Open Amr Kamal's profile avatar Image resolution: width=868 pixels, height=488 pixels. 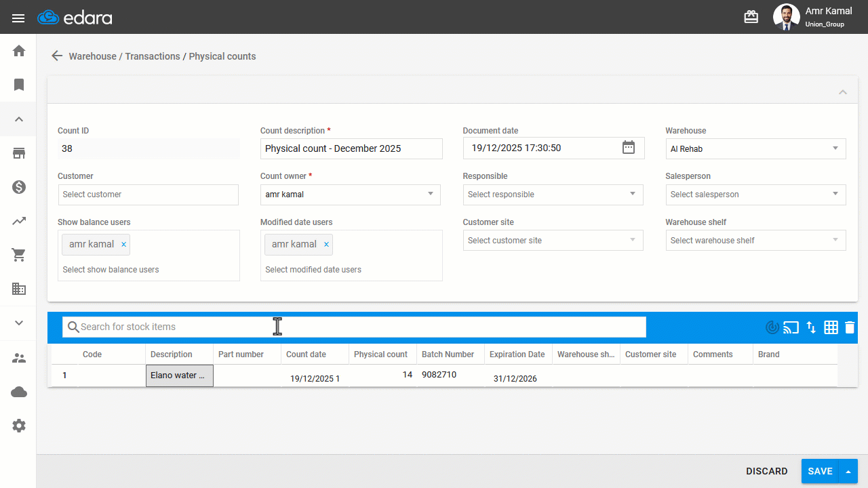click(x=787, y=17)
